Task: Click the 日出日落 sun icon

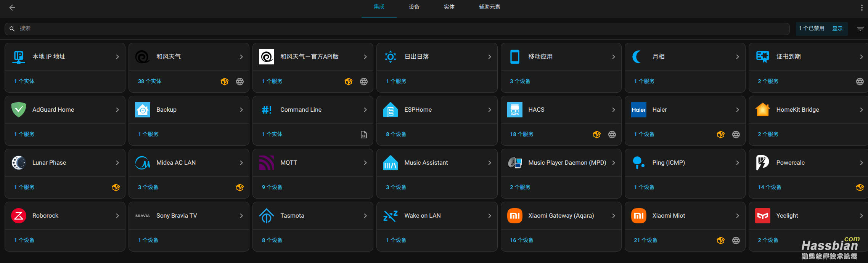Action: [x=391, y=57]
